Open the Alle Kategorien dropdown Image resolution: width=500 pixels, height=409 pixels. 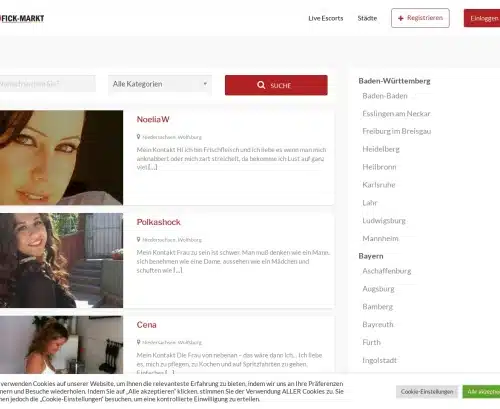[x=160, y=84]
